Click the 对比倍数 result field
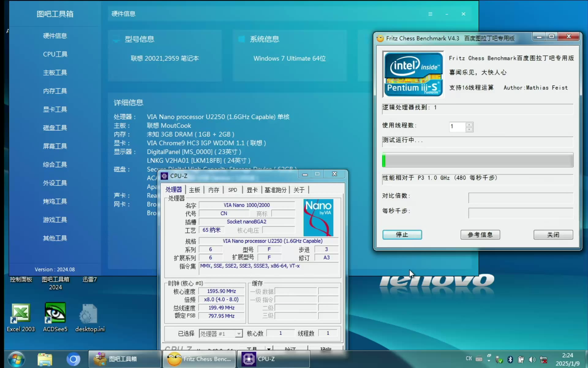588x368 pixels. coord(521,198)
